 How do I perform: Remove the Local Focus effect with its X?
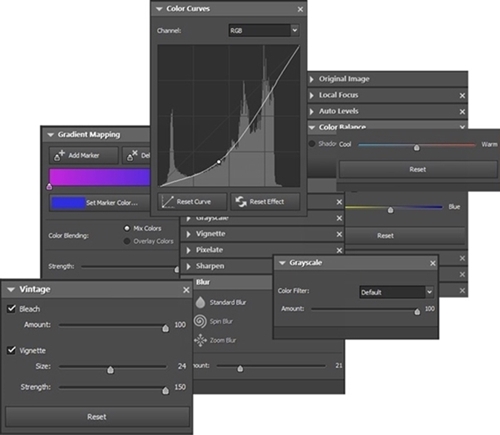(x=462, y=96)
